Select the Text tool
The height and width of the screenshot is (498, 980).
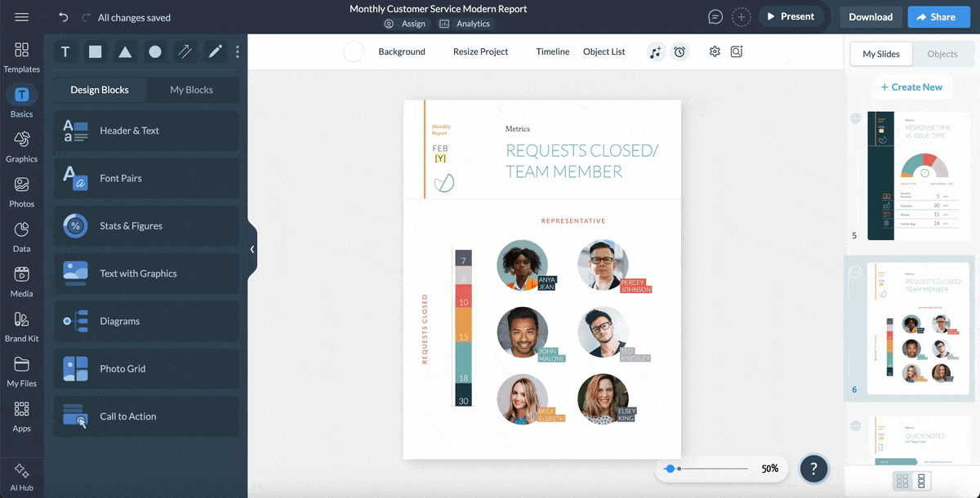click(x=65, y=51)
